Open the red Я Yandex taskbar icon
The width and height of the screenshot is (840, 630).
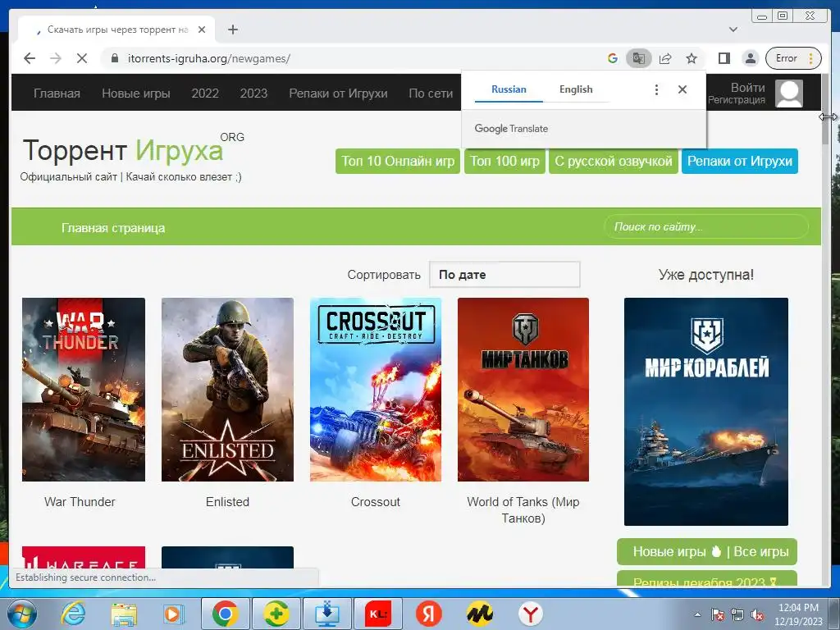(x=428, y=614)
